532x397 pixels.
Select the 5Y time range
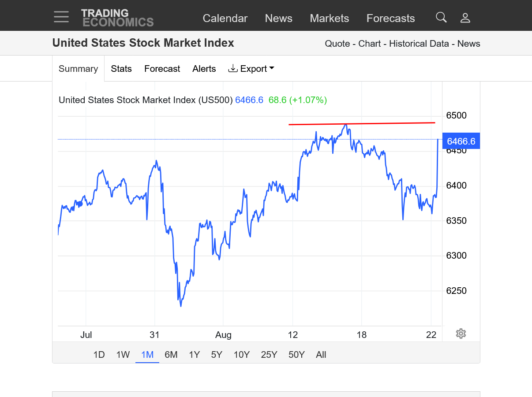(x=217, y=355)
